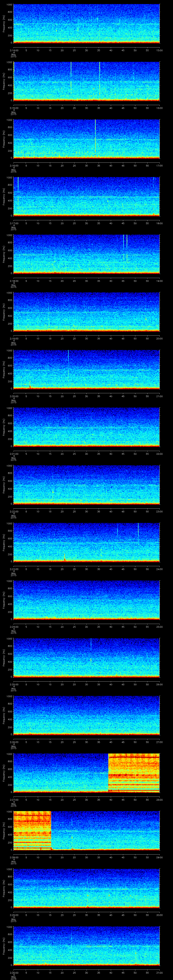
Task: Click the '20:00' end time label
Action: coord(160,339)
